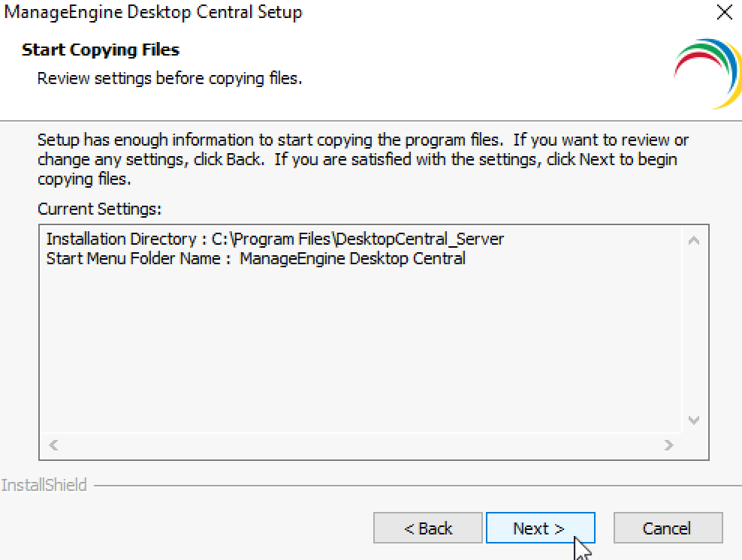Click the review settings instruction text
The image size is (742, 560).
[x=169, y=78]
